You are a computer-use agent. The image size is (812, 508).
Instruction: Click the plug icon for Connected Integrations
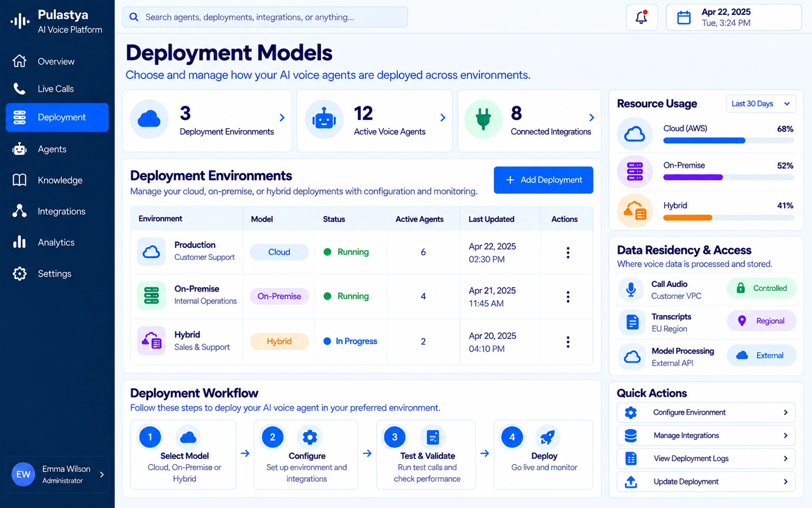[x=483, y=119]
